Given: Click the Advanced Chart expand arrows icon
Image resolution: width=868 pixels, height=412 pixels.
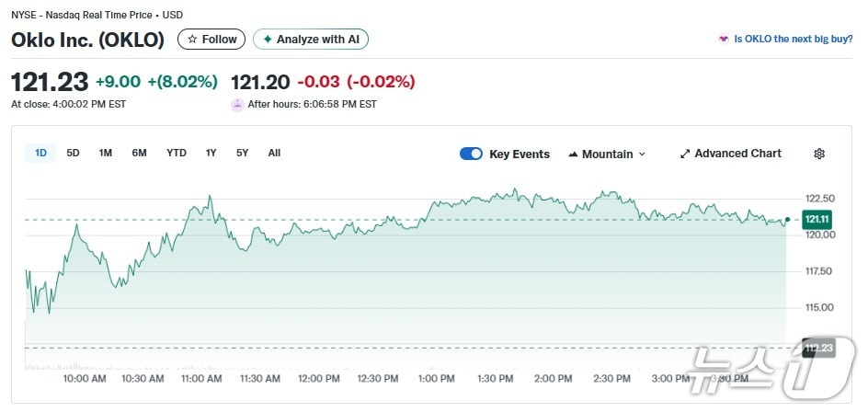Looking at the screenshot, I should 685,154.
